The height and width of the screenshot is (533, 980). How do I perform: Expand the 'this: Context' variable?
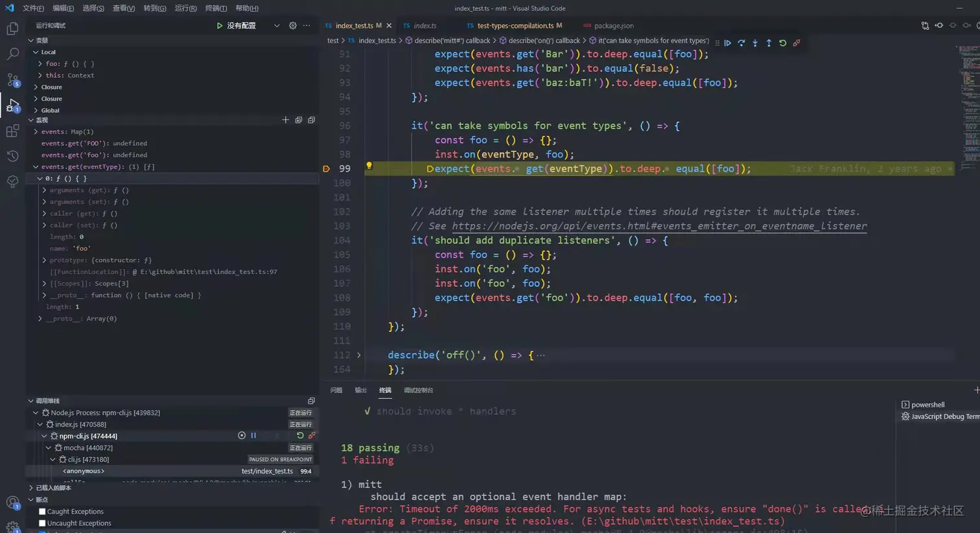pos(40,75)
